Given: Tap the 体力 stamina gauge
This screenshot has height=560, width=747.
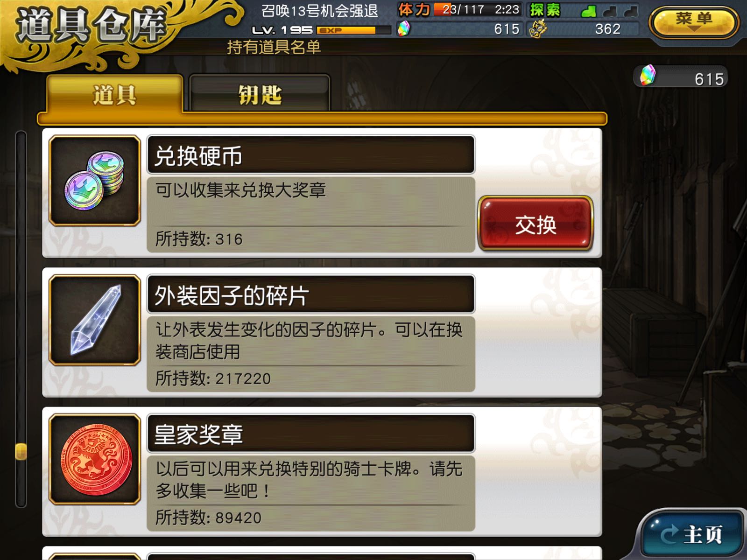Looking at the screenshot, I should point(459,10).
